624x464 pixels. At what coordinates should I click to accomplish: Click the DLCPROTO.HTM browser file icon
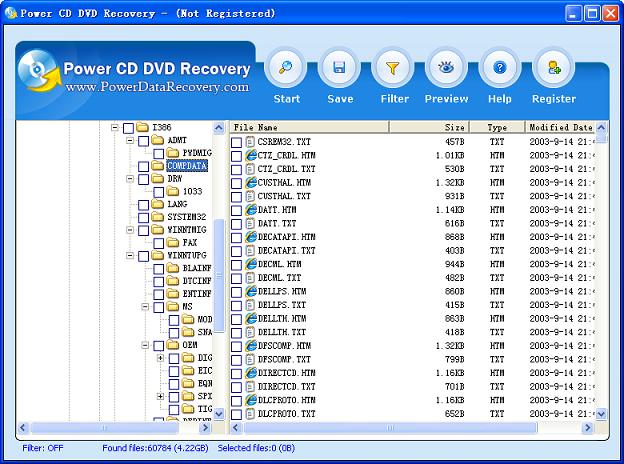[x=251, y=400]
